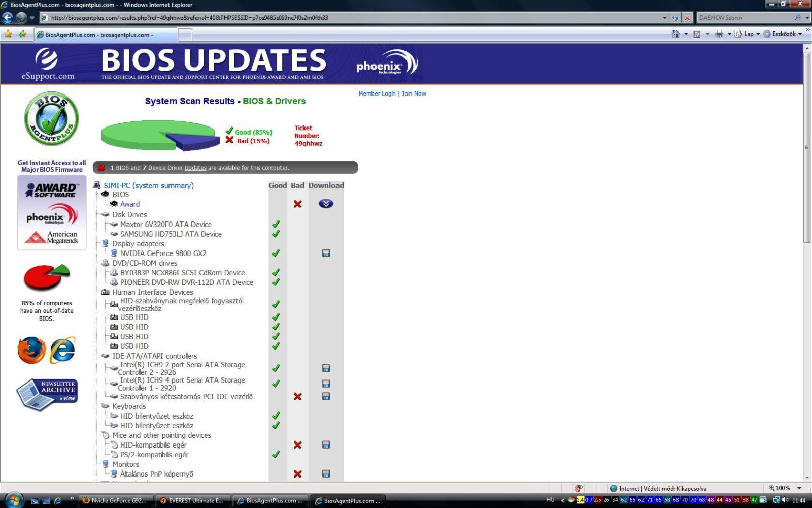Click the Maxtor 6V320F0 ATA Device row

coord(166,224)
